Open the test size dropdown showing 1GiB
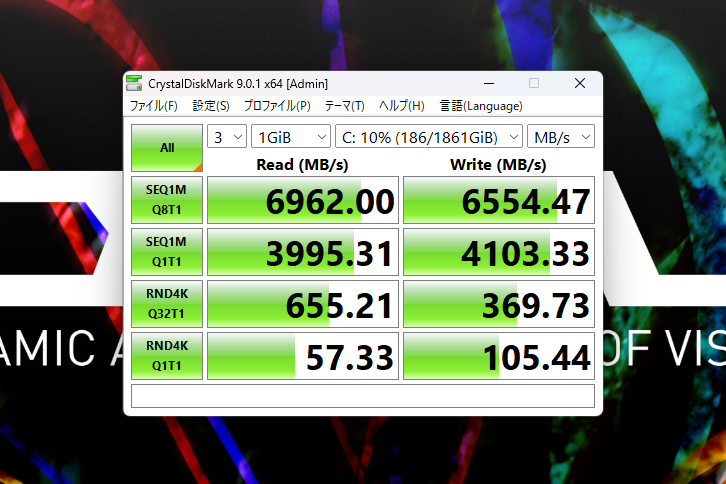This screenshot has height=484, width=726. pyautogui.click(x=291, y=137)
